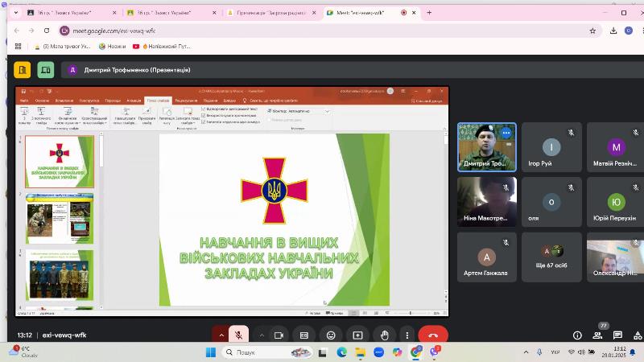Show the people list with 77 badge
The image size is (644, 362).
[599, 335]
